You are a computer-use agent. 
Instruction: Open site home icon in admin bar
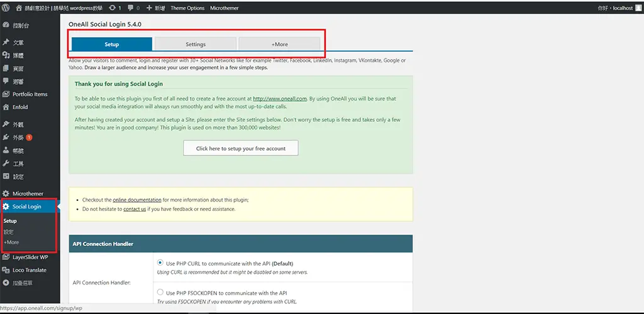tap(18, 8)
